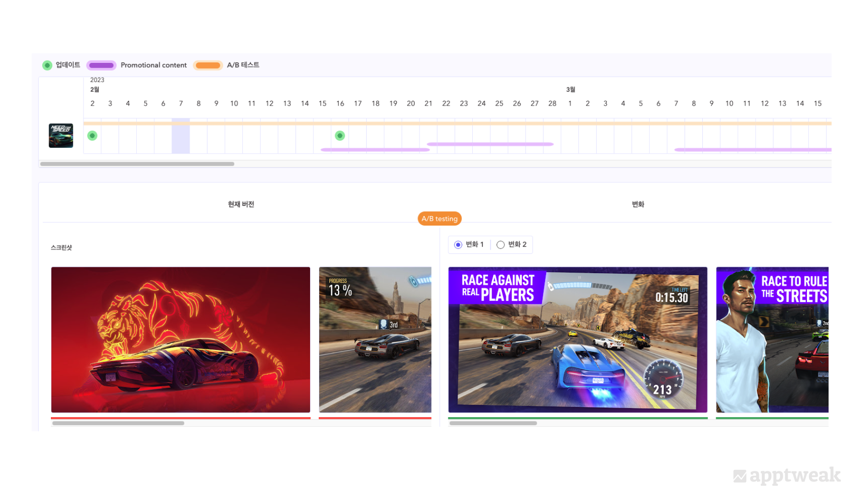
Task: Click the purple Promotional content legend pill
Action: (x=101, y=65)
